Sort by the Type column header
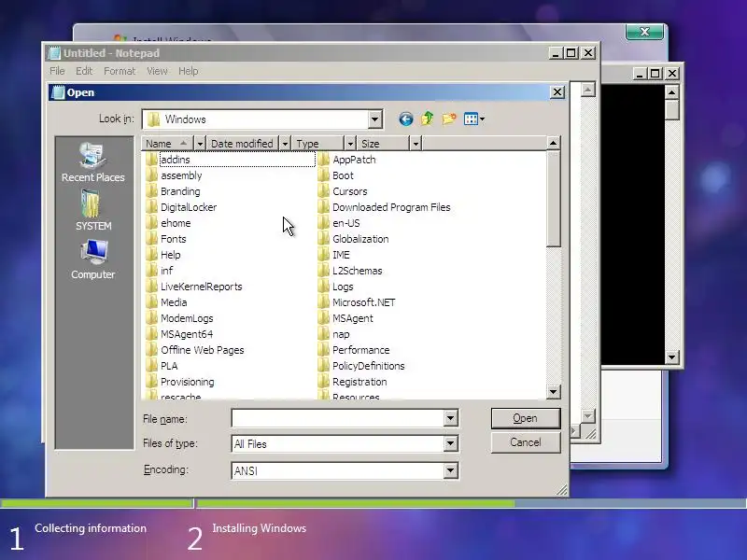The height and width of the screenshot is (560, 747). tap(317, 144)
